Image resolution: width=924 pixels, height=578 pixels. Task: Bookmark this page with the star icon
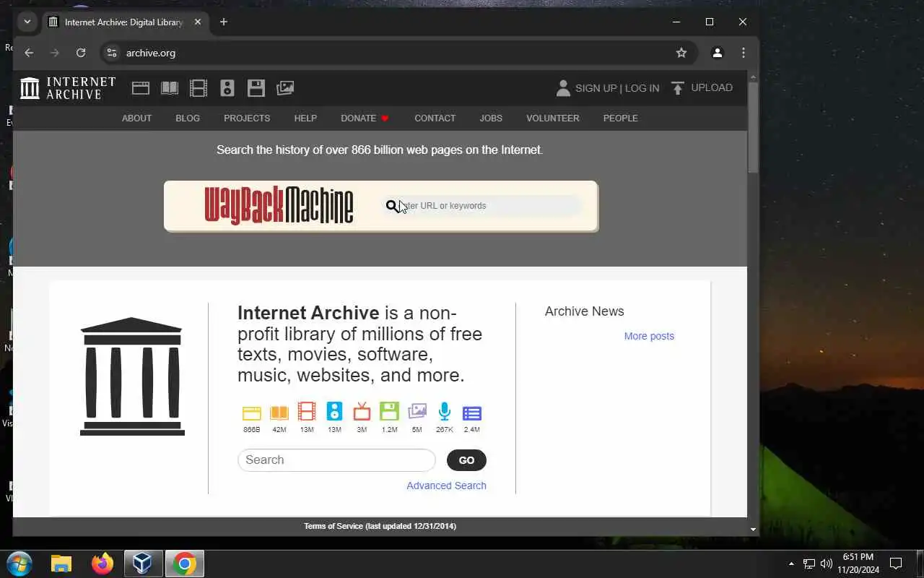(681, 53)
